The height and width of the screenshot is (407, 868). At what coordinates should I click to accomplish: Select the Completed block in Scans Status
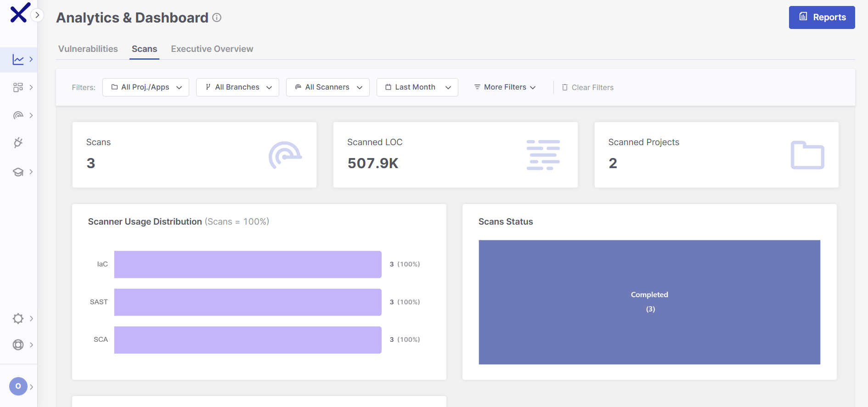coord(649,302)
